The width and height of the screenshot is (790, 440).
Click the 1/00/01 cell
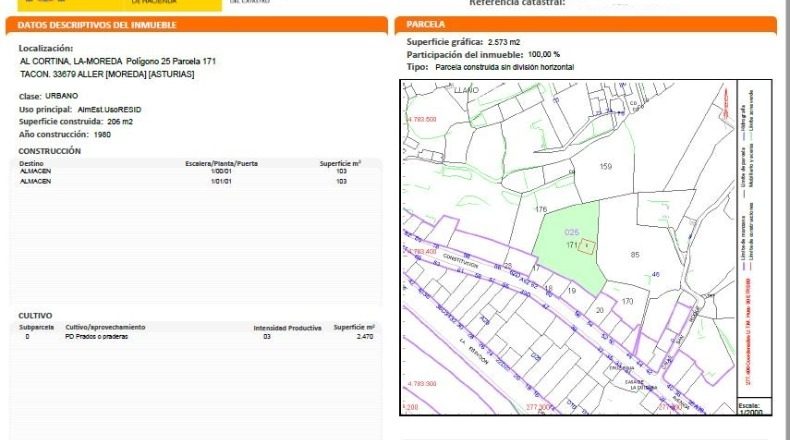[x=221, y=171]
